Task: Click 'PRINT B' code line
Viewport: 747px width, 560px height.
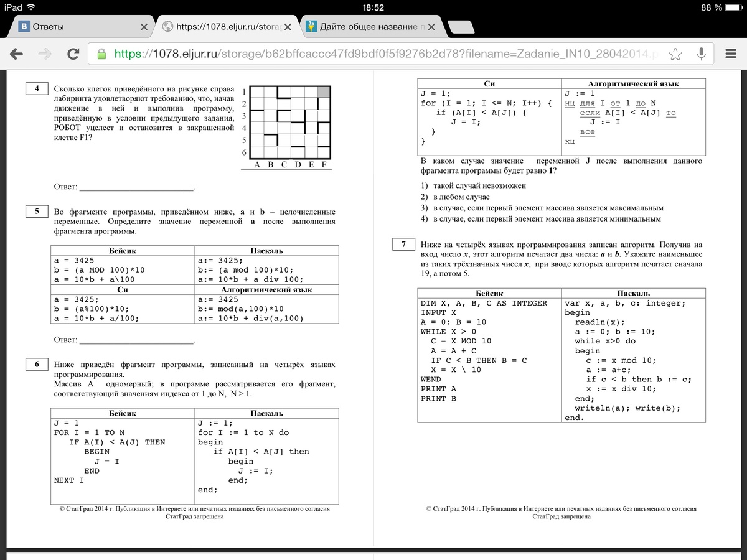Action: [439, 398]
